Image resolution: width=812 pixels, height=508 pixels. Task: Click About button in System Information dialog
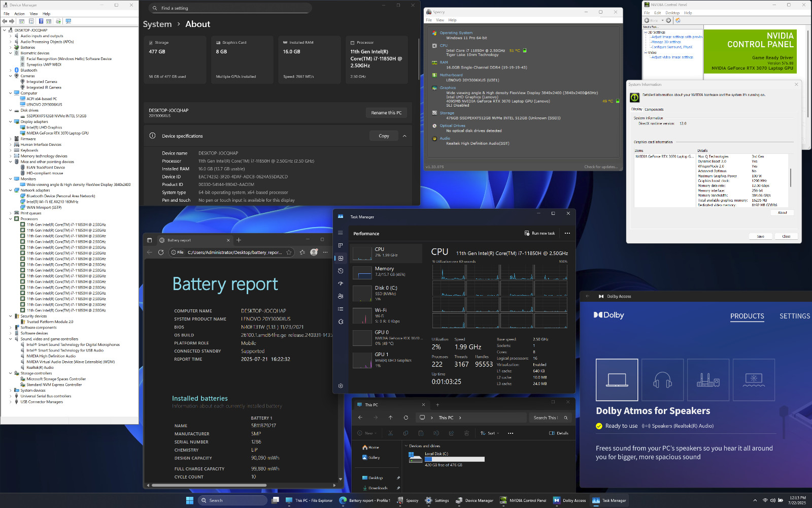click(783, 213)
